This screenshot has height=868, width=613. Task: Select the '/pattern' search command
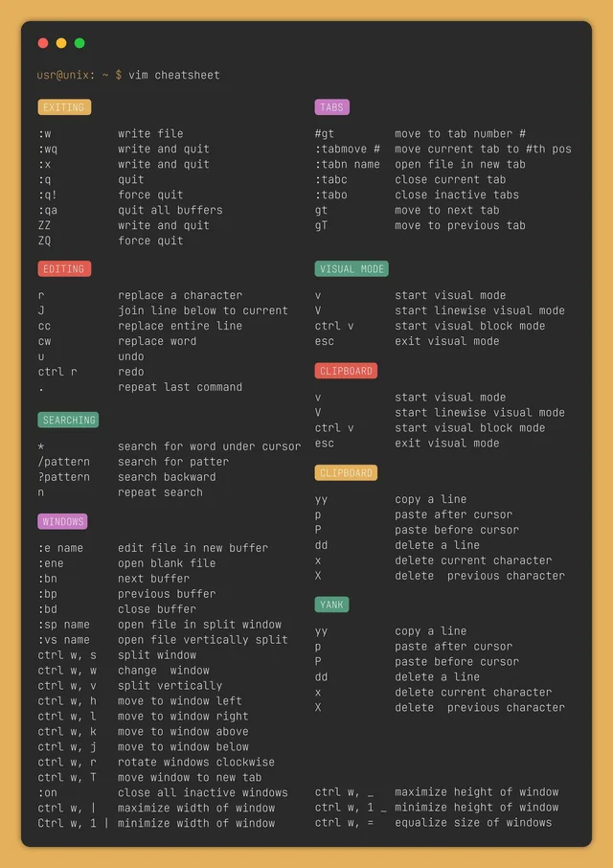pyautogui.click(x=63, y=462)
